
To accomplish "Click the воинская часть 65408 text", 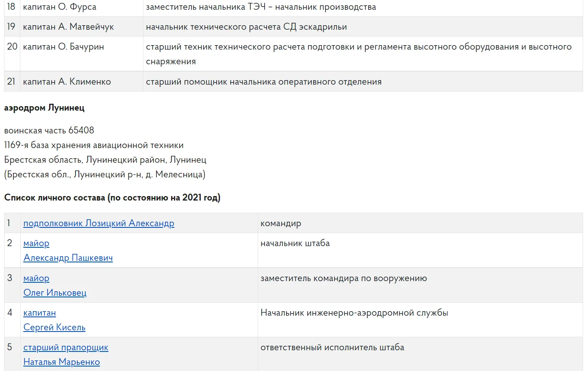I will click(x=49, y=131).
